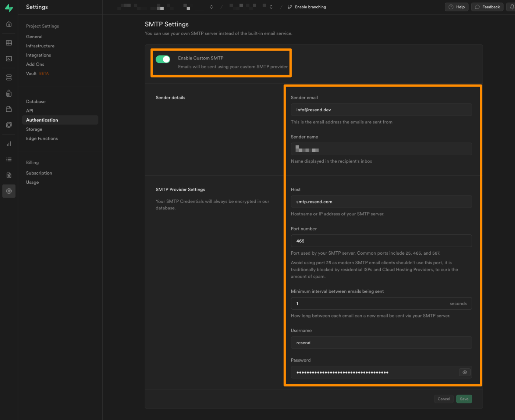This screenshot has height=420, width=515.
Task: Open Integrations settings
Action: 38,55
